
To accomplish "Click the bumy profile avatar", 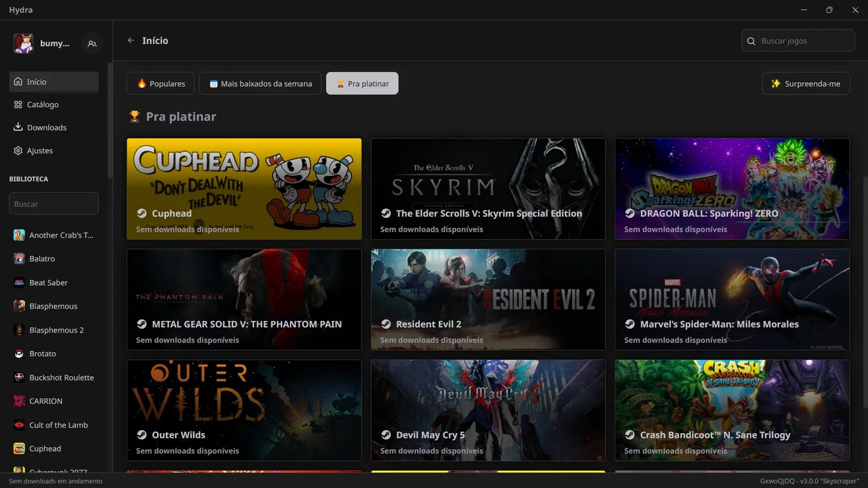I will click(x=24, y=43).
